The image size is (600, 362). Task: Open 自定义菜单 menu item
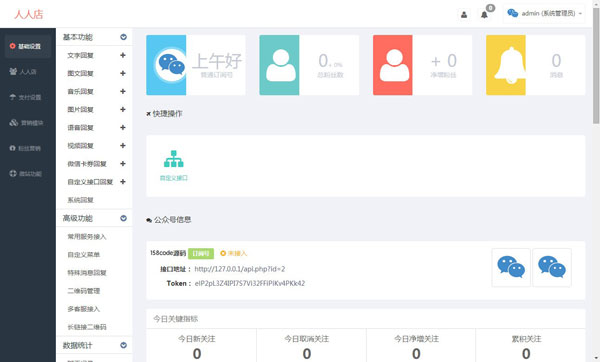(84, 254)
